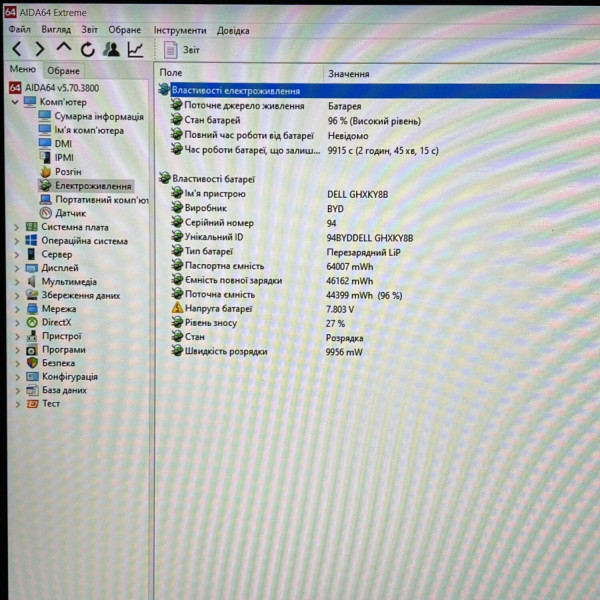This screenshot has width=600, height=600.
Task: Expand the Мультимедіа node
Action: tap(17, 282)
